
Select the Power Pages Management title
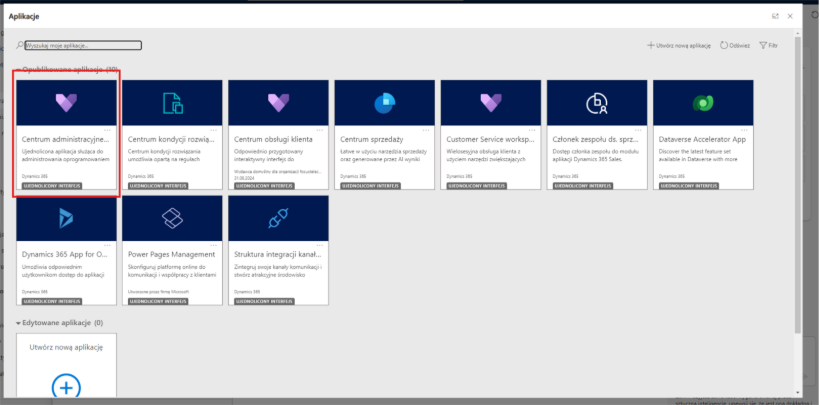[172, 255]
